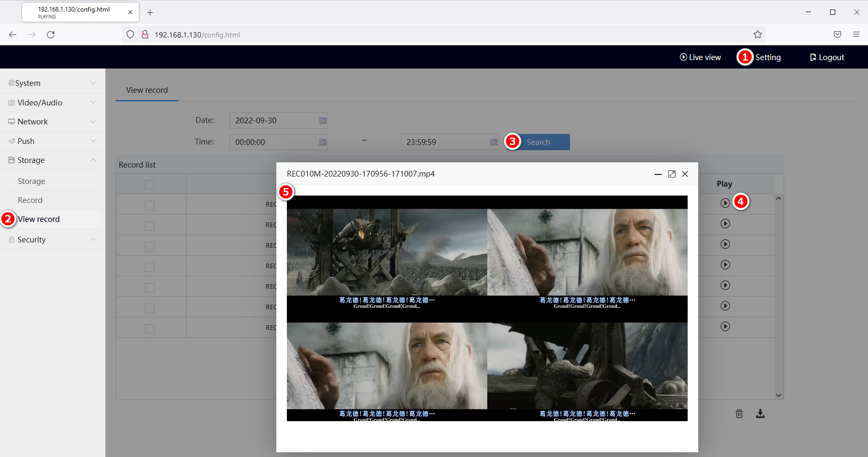Bookmark page with the star icon
Image resolution: width=868 pixels, height=457 pixels.
pos(757,35)
